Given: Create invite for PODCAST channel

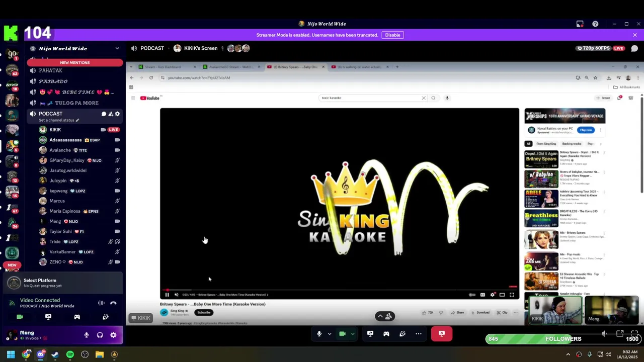Looking at the screenshot, I should tap(111, 114).
